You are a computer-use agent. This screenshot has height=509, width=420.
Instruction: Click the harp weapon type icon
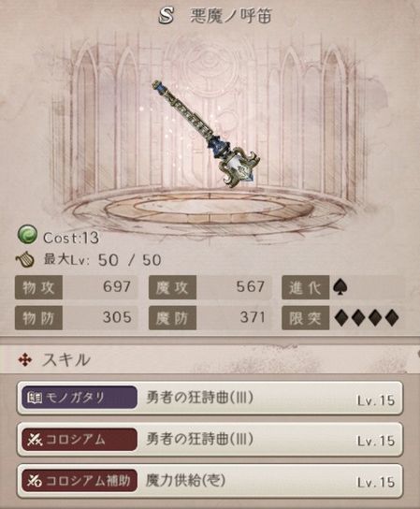[25, 259]
